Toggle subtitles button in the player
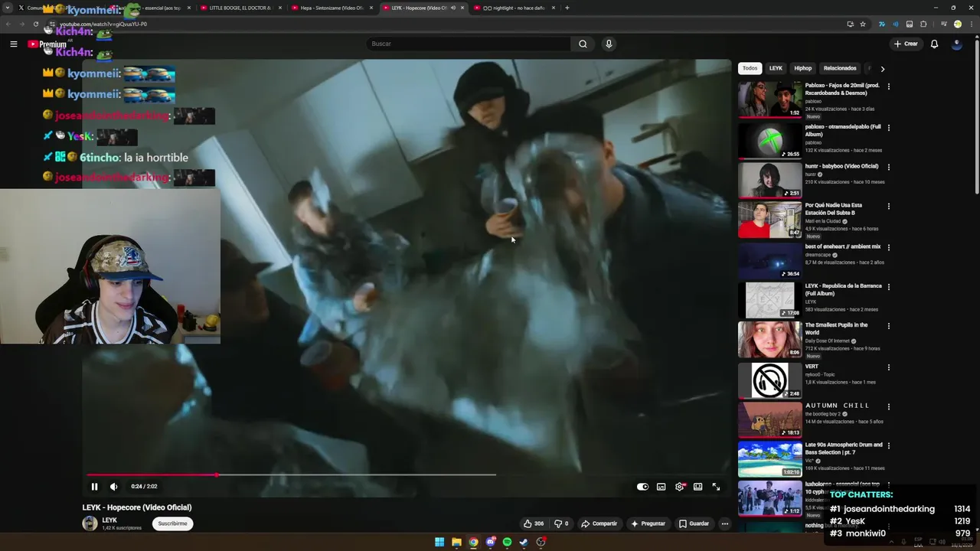 pyautogui.click(x=661, y=487)
